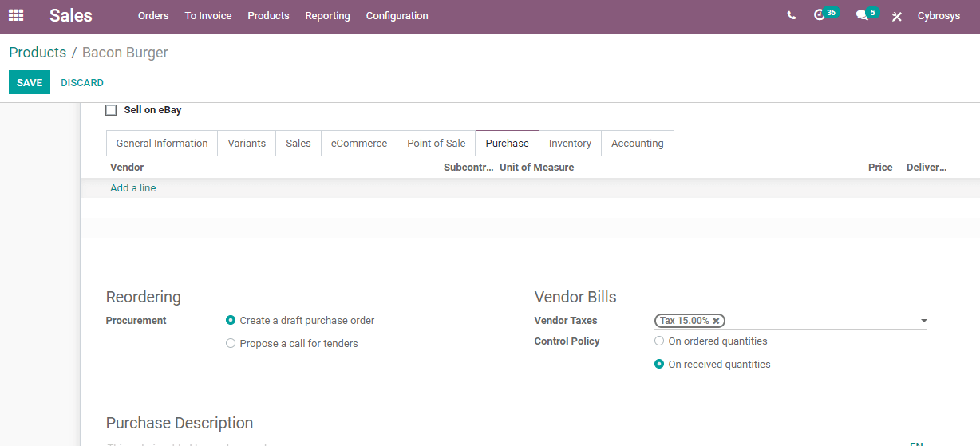Open the Orders menu
This screenshot has width=980, height=446.
[153, 16]
